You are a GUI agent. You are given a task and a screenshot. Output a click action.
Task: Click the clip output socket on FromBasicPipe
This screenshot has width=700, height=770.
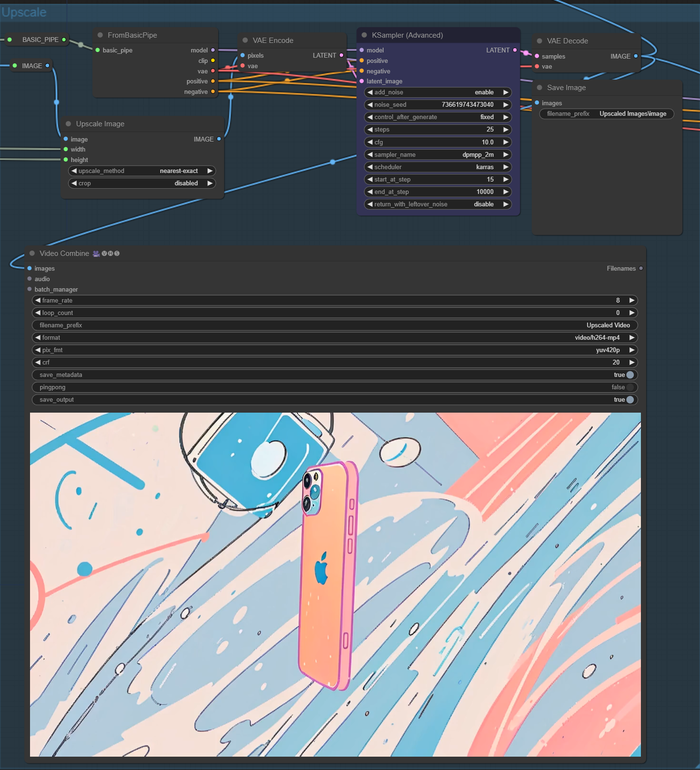(213, 61)
